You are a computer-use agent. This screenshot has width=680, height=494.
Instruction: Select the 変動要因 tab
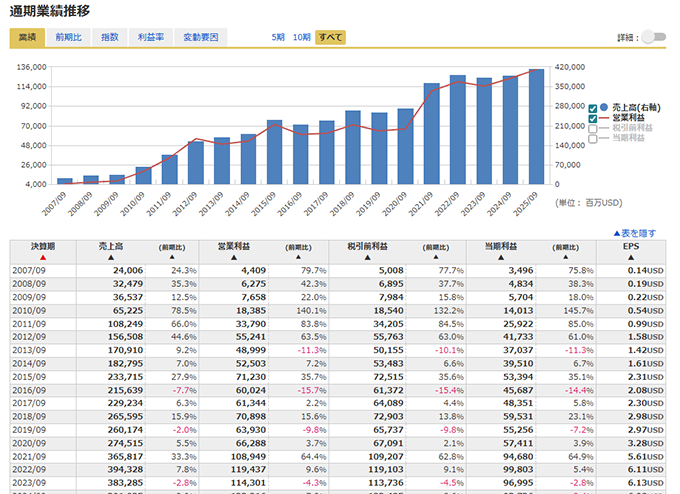[x=200, y=37]
